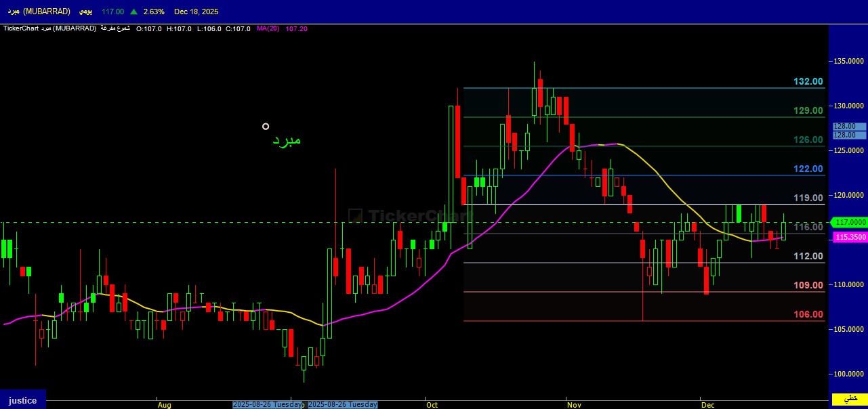The height and width of the screenshot is (409, 868).
Task: Click the 119.00 white level line label
Action: pos(808,198)
